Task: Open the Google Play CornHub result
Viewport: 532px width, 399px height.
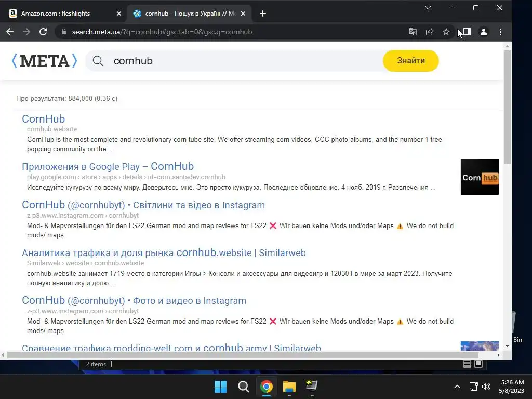Action: point(108,167)
